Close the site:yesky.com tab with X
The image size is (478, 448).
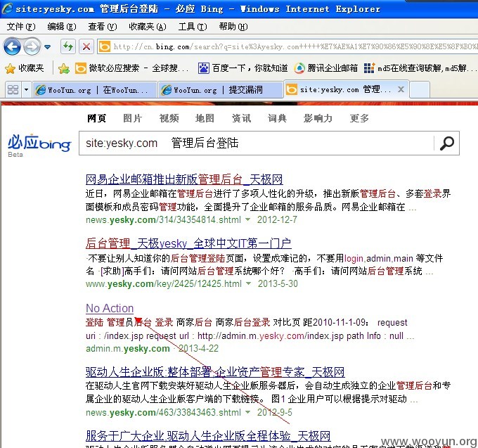coord(401,89)
